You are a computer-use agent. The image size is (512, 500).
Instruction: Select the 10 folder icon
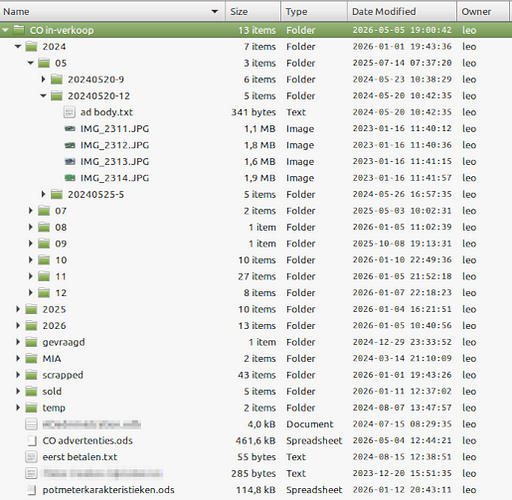tap(44, 260)
